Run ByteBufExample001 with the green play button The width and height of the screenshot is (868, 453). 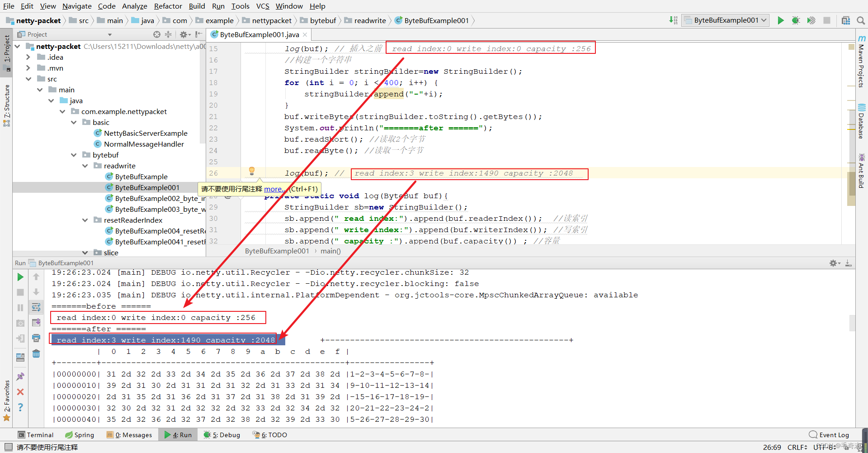[781, 20]
